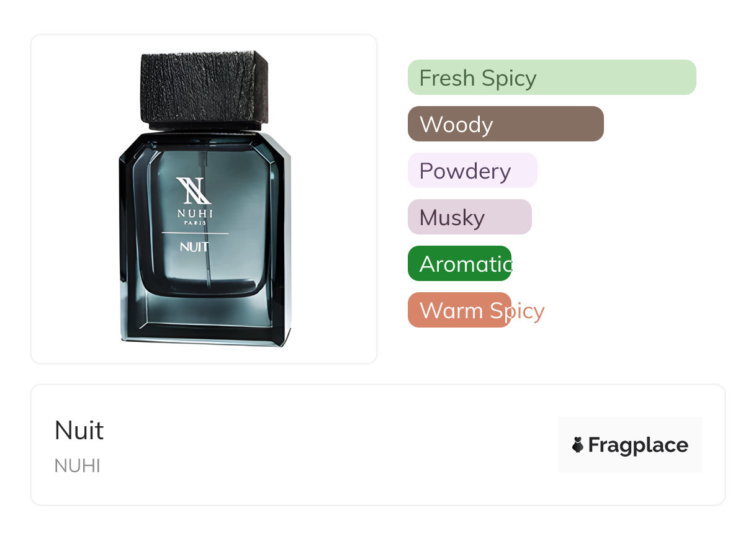Click the Fresh Spicy label text
756x536 pixels.
click(478, 78)
